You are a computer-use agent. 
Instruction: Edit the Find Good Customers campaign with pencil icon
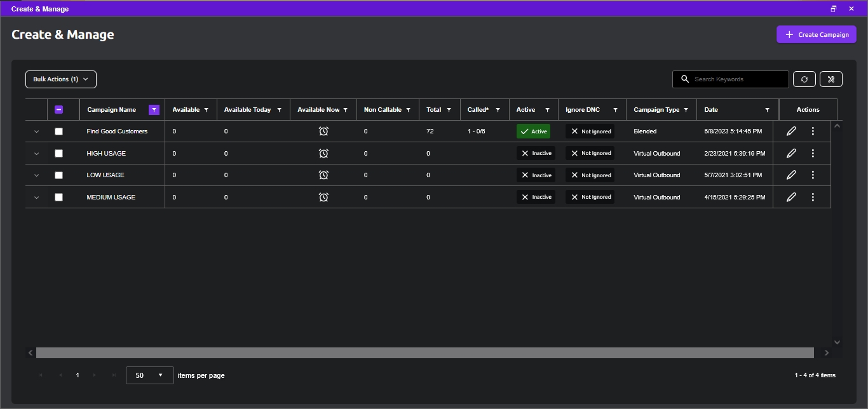[x=791, y=131]
